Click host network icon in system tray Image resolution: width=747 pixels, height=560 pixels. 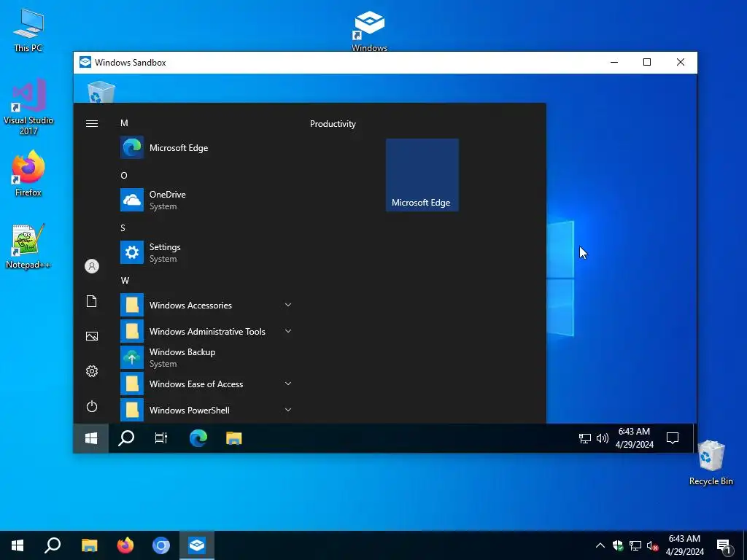pos(635,545)
